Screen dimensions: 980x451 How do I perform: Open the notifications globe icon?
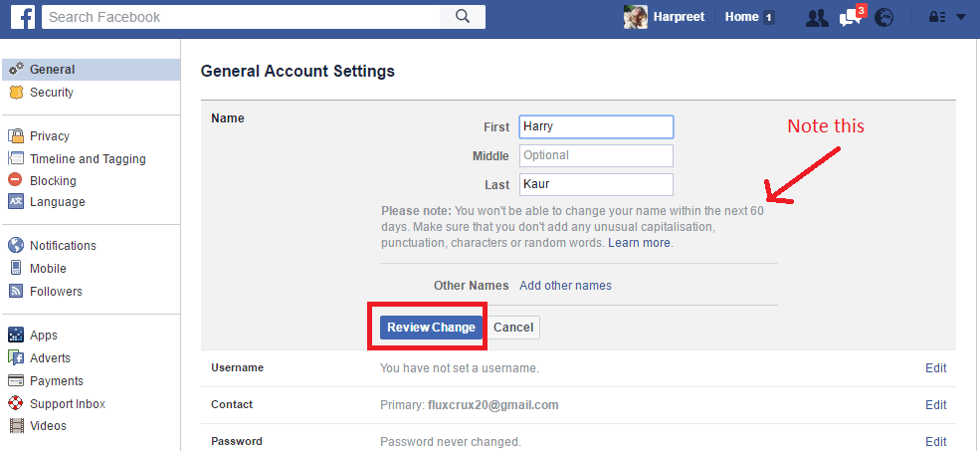[x=883, y=17]
